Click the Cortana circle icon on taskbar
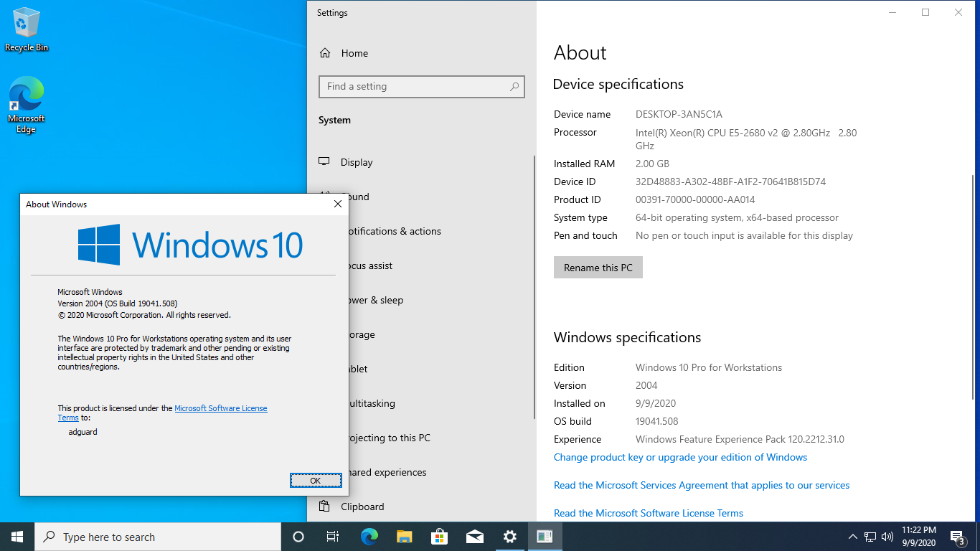 point(298,537)
